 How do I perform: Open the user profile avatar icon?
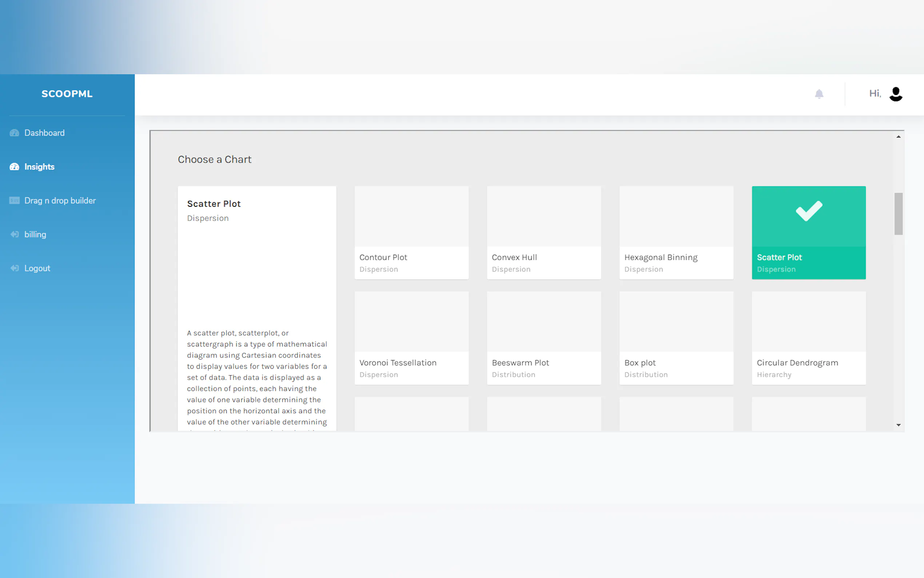pos(895,94)
